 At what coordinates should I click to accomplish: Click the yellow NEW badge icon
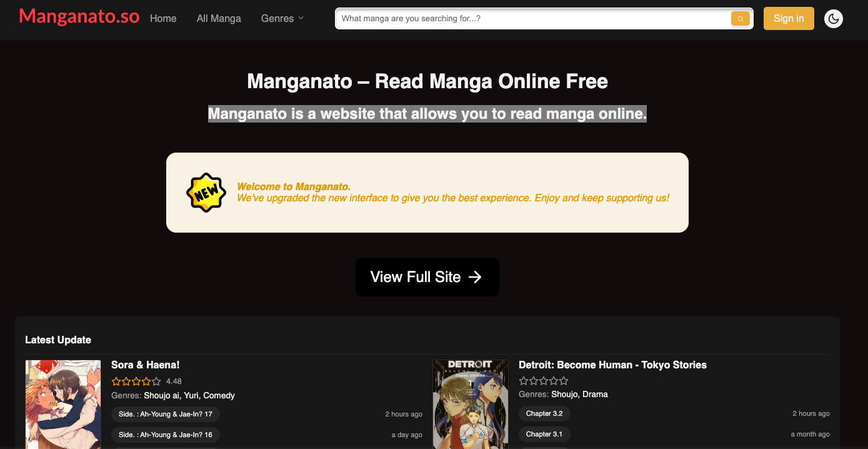(206, 193)
